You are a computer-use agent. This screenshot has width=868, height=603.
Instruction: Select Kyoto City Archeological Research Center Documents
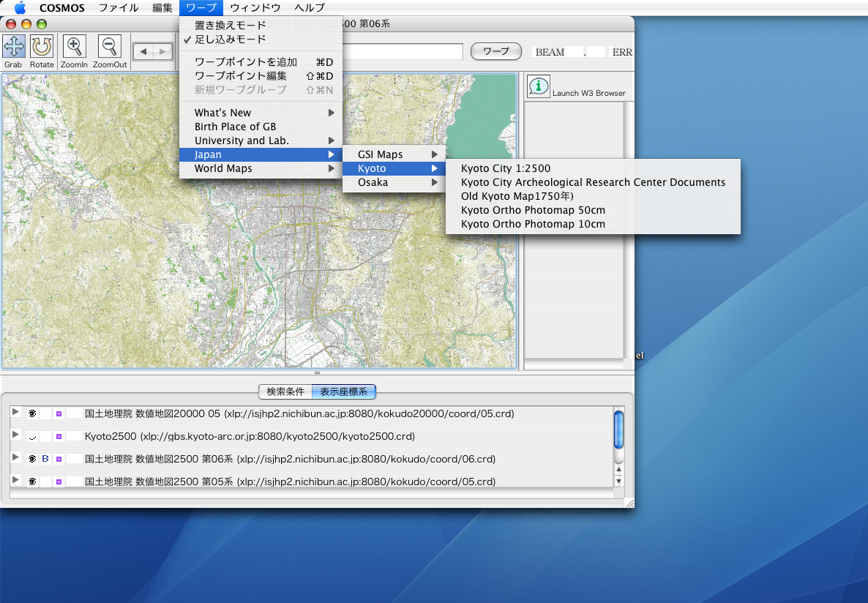[x=593, y=182]
